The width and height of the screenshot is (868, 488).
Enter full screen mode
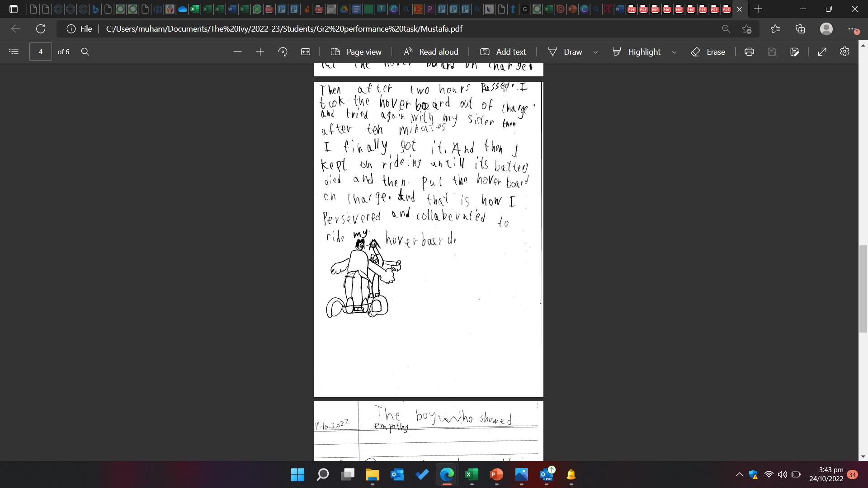(822, 52)
